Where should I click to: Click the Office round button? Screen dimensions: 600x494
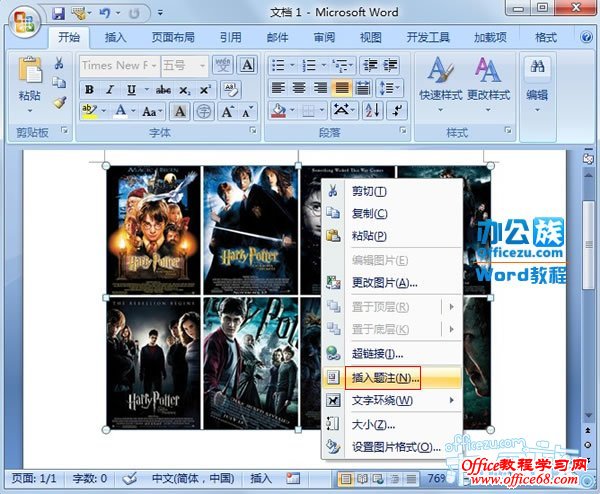click(x=24, y=21)
